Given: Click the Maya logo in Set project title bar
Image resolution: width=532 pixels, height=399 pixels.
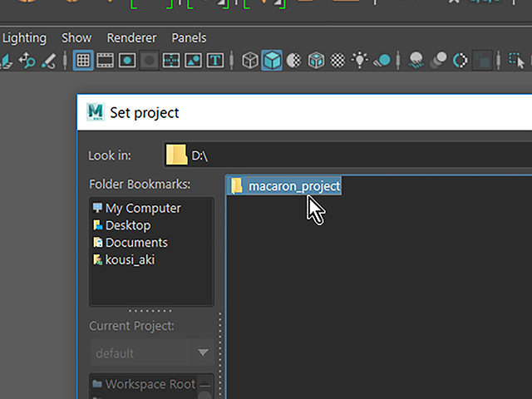Looking at the screenshot, I should pos(96,112).
